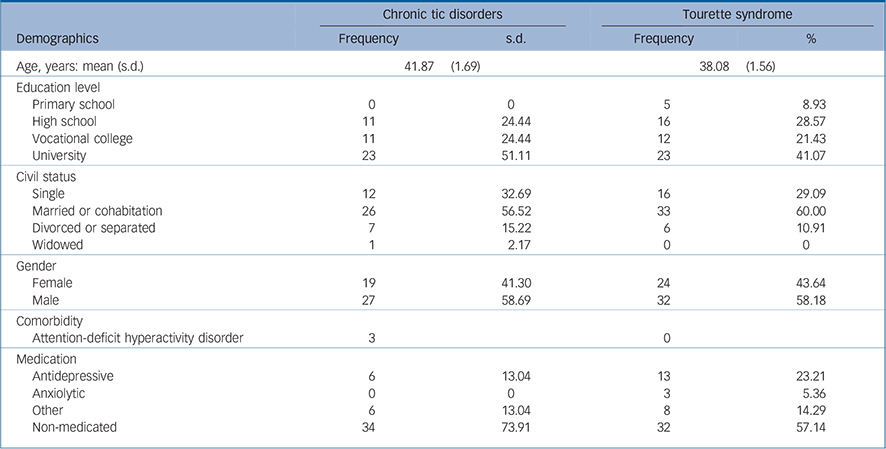Select the 'Age, years: mean (s.d.)' row label
Screen dimensions: 886x449
coord(80,67)
